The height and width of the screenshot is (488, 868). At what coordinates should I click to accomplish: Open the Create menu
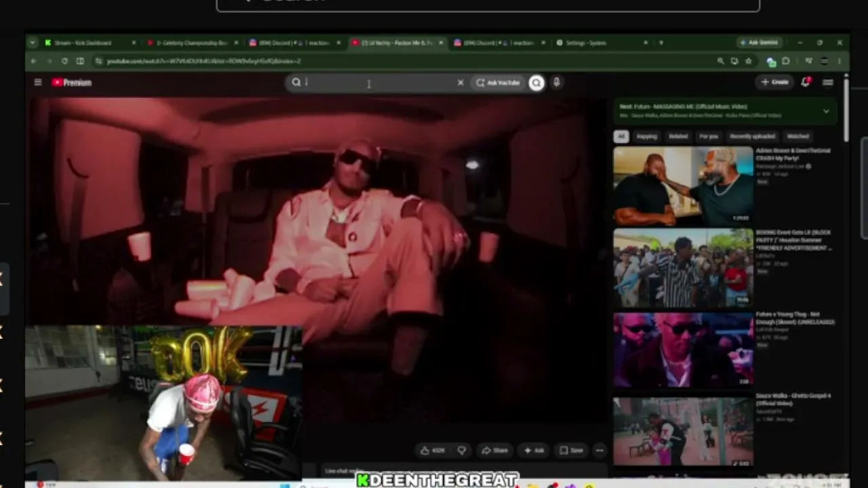[x=775, y=82]
